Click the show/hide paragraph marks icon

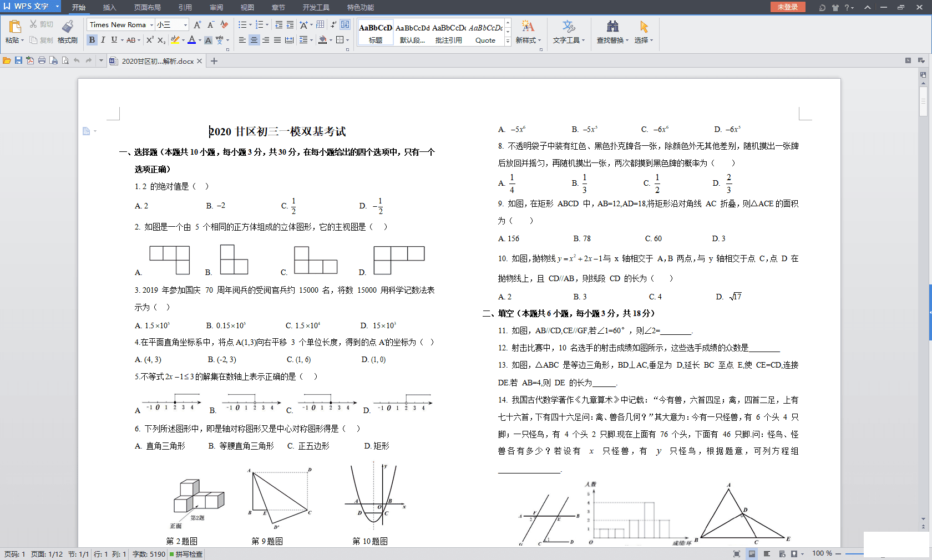coord(333,24)
